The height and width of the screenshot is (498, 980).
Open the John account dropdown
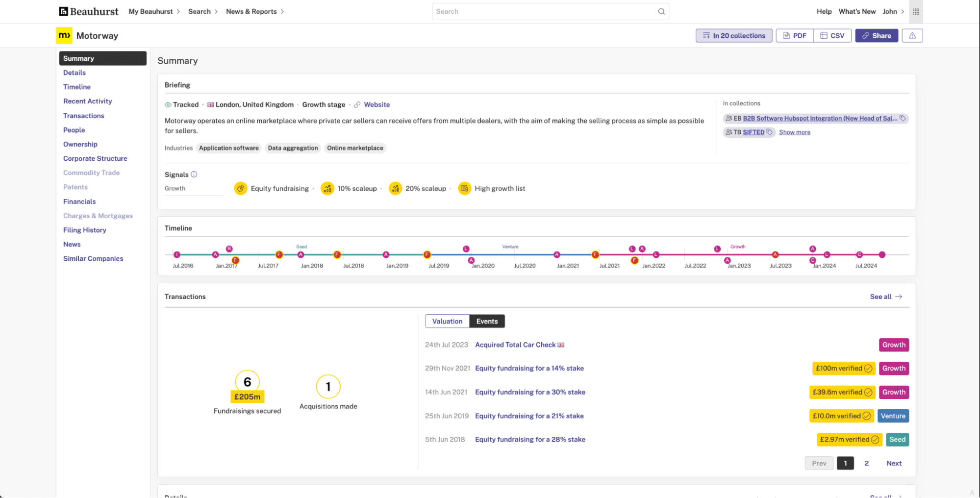pos(893,11)
